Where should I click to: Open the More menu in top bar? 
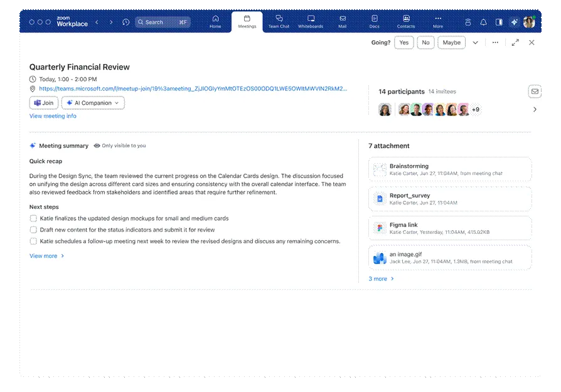(438, 22)
